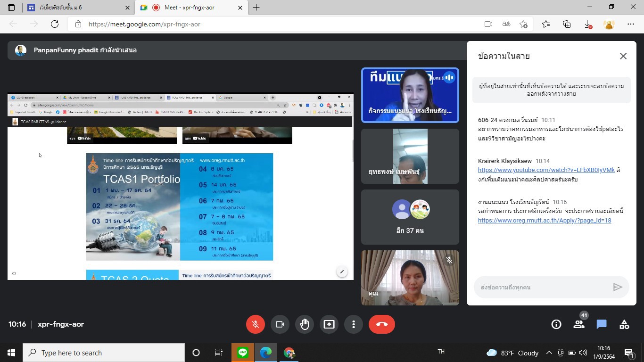Open Edge settings and more menu
This screenshot has height=362, width=644.
pyautogui.click(x=631, y=24)
